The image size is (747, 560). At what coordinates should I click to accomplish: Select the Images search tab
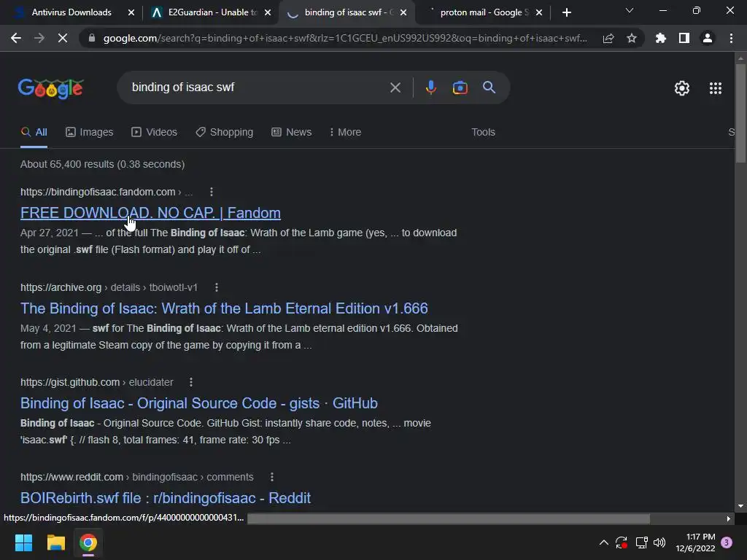tap(90, 133)
